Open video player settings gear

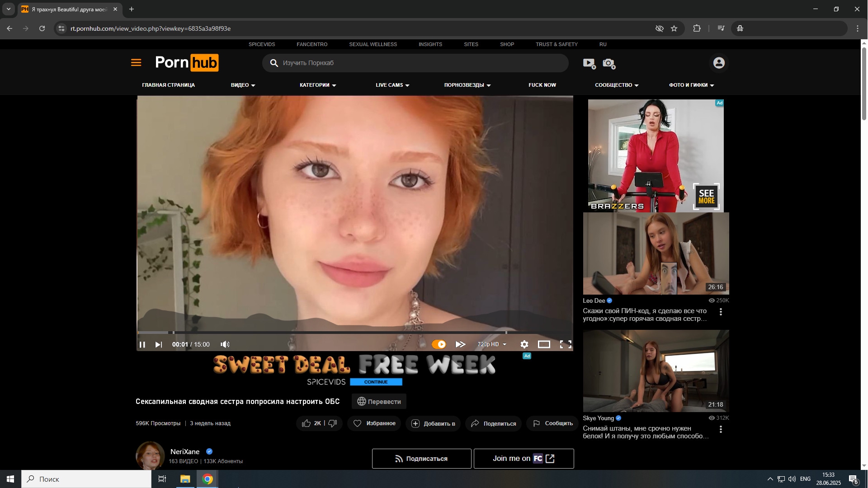point(524,345)
